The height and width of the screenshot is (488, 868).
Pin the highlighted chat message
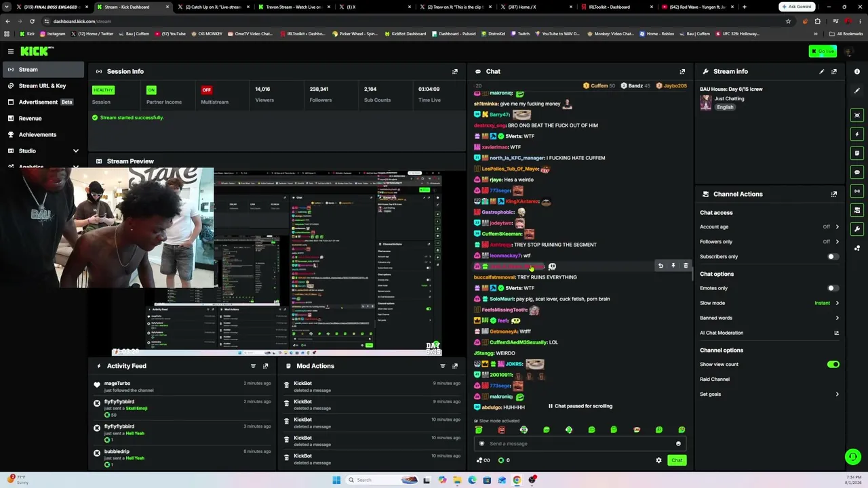tap(673, 266)
